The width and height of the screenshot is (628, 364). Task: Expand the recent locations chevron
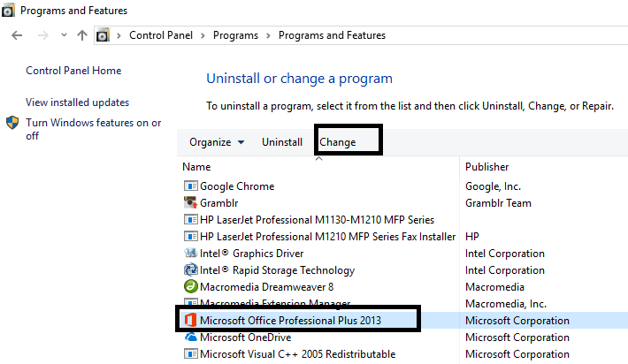(63, 36)
